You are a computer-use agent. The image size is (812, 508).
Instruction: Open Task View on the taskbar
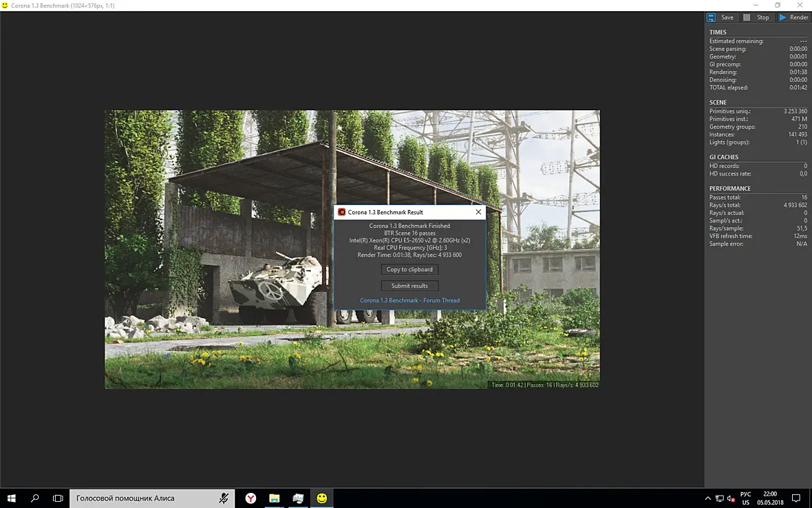58,498
